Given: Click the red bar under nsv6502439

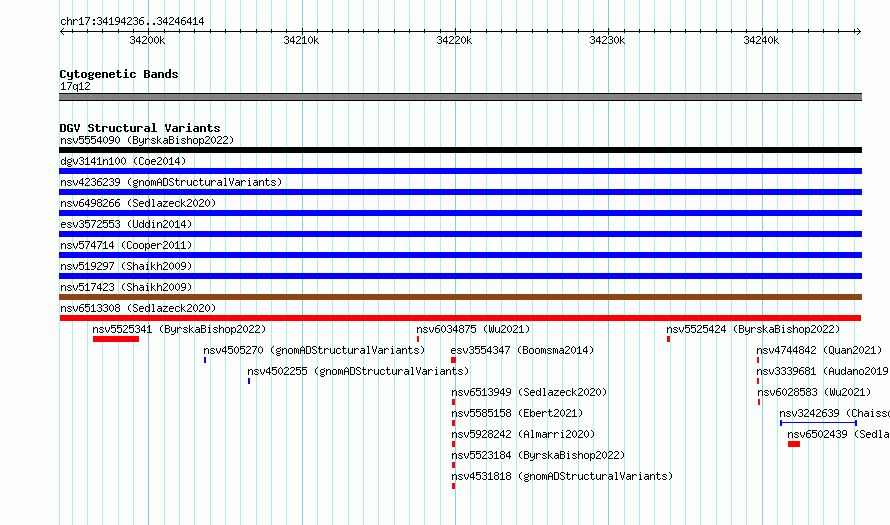Looking at the screenshot, I should click(x=794, y=444).
